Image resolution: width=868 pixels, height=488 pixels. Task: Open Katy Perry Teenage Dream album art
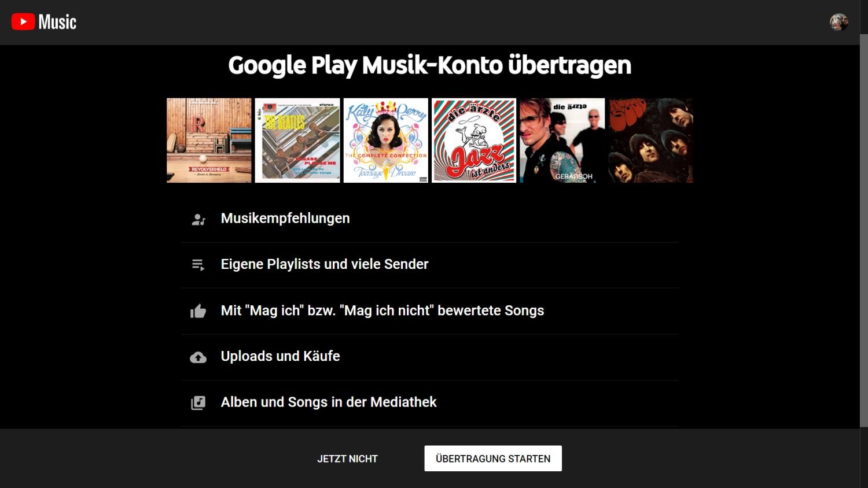pyautogui.click(x=386, y=141)
